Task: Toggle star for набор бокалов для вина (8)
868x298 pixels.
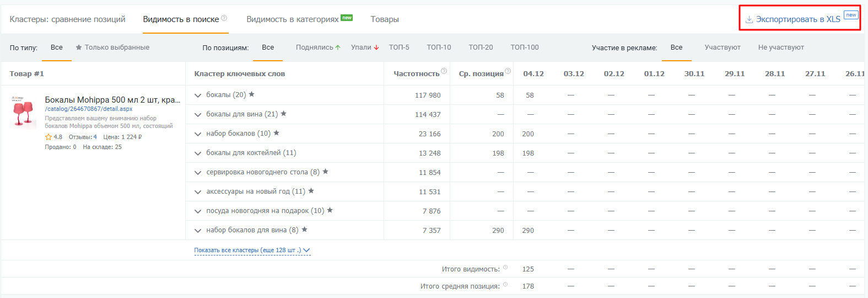Action: click(304, 230)
